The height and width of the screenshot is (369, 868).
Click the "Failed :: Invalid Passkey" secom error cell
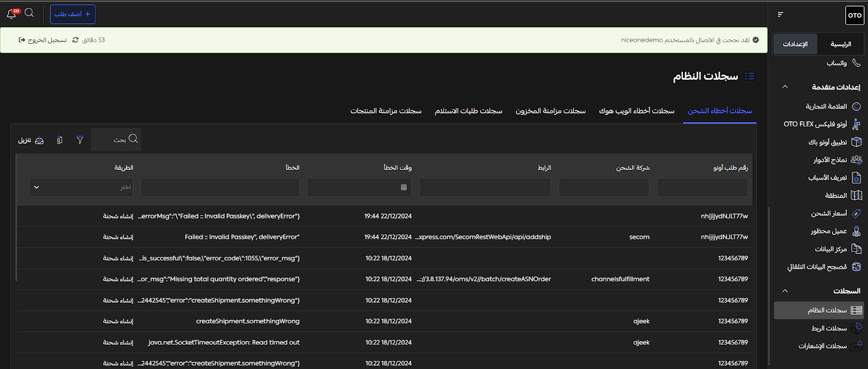click(242, 237)
